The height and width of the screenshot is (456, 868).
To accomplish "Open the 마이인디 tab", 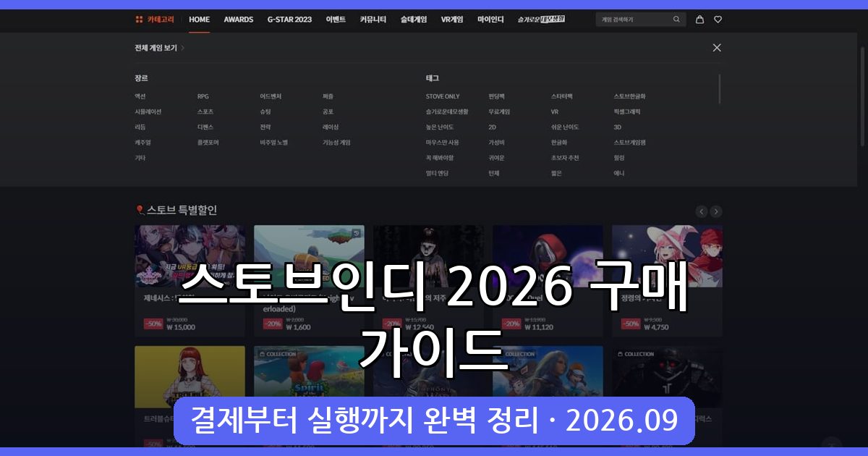I will 490,20.
